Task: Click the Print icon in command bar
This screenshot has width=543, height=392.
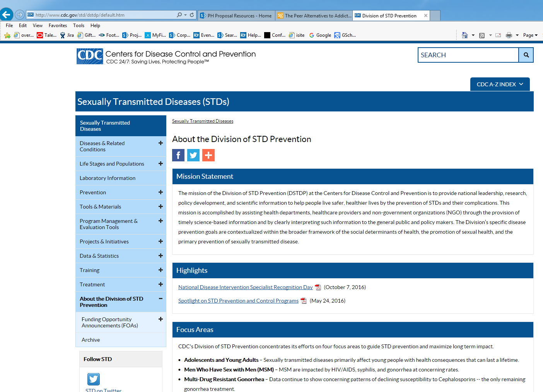Action: click(x=509, y=35)
